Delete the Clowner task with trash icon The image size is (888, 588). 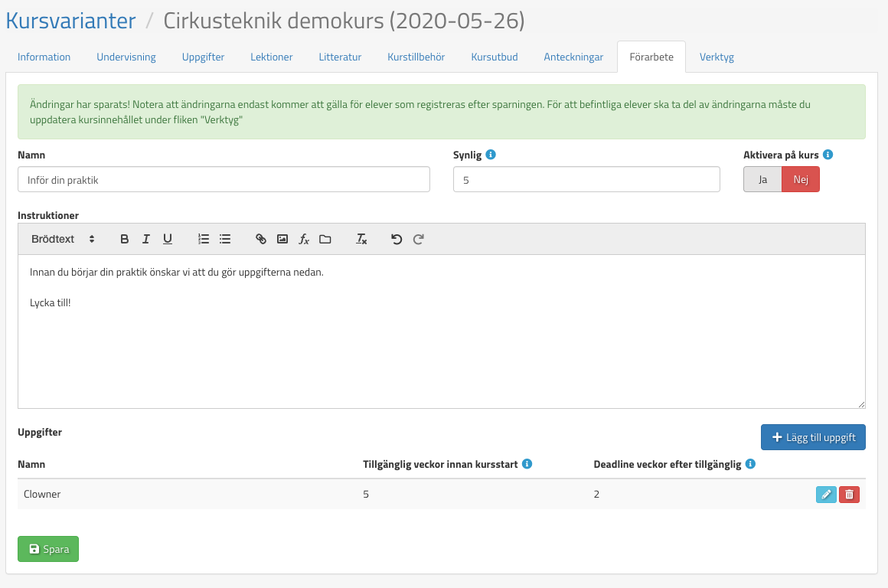(849, 495)
